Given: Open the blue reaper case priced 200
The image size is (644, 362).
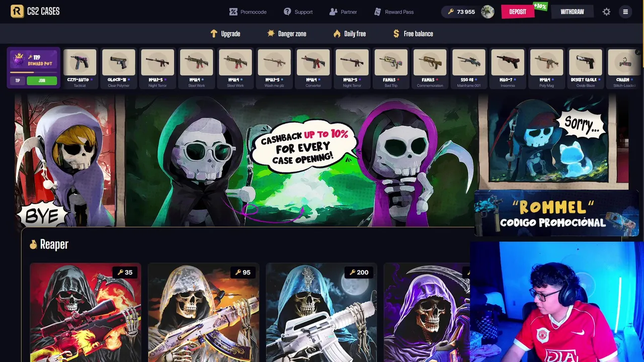Looking at the screenshot, I should point(321,313).
